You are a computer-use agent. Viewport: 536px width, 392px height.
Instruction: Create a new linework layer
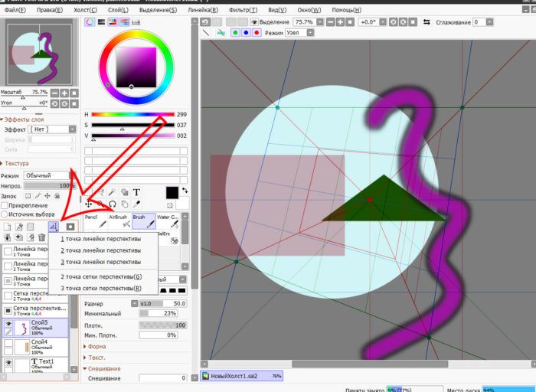pyautogui.click(x=19, y=227)
